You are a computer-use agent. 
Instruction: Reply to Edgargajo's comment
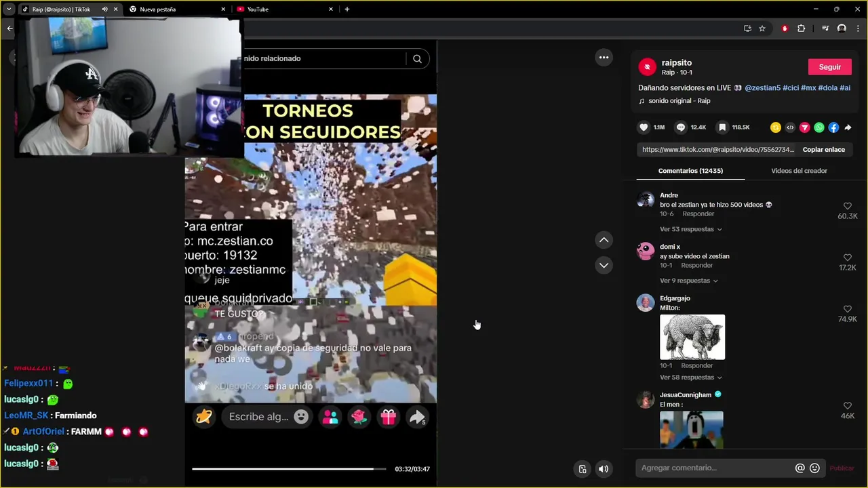[x=696, y=366]
